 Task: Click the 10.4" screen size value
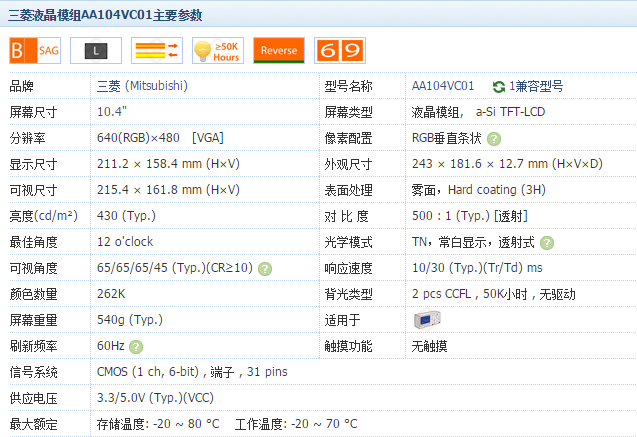(x=112, y=111)
